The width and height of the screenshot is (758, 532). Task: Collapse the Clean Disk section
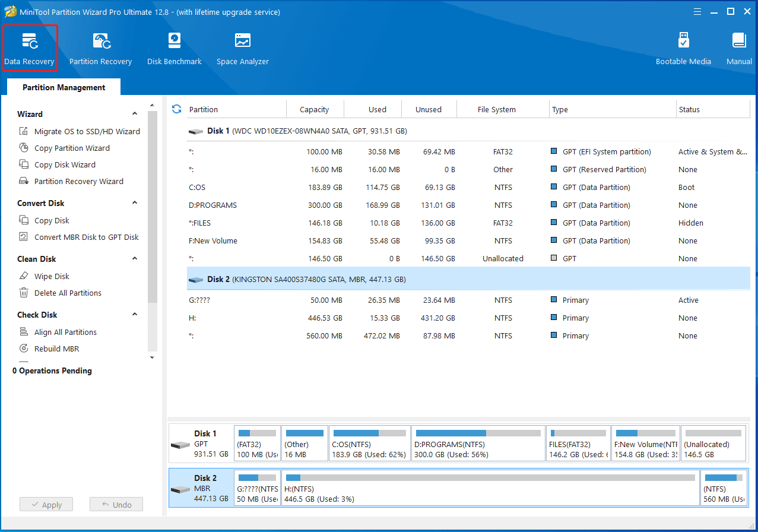click(135, 259)
